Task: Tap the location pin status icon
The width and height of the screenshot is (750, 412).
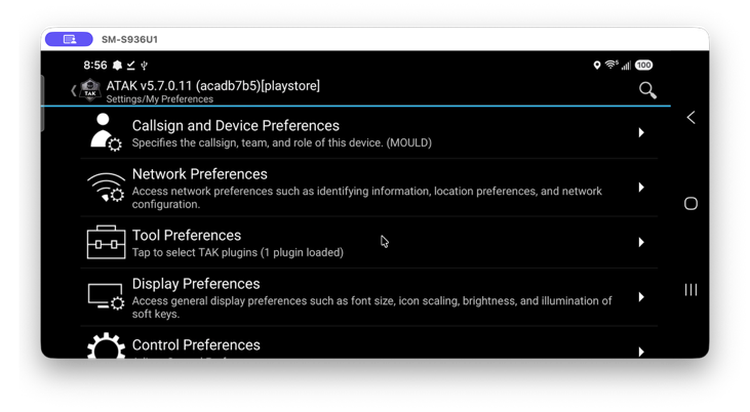Action: tap(597, 65)
